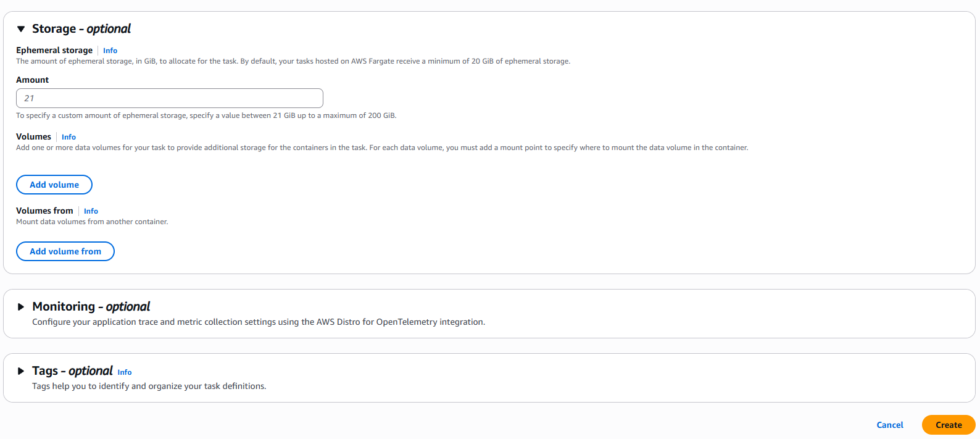Click the Amount box showing placeholder 21
Viewport: 980px width, 439px height.
(x=170, y=98)
